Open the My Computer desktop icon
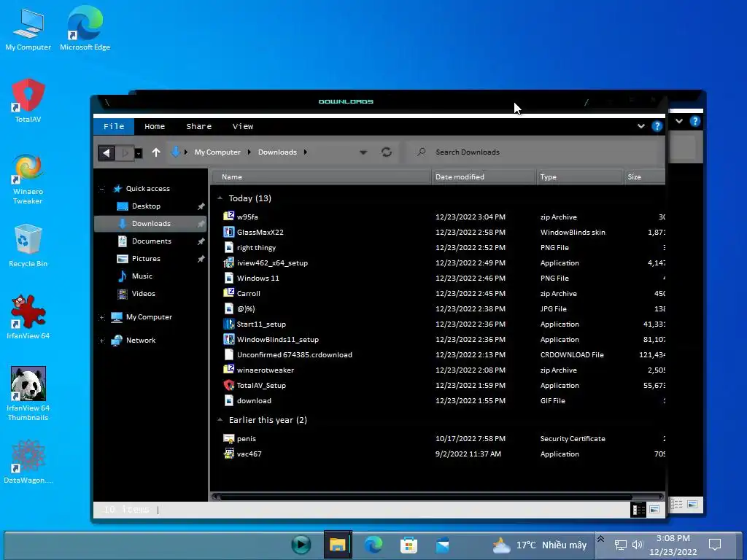747x560 pixels. [x=28, y=29]
